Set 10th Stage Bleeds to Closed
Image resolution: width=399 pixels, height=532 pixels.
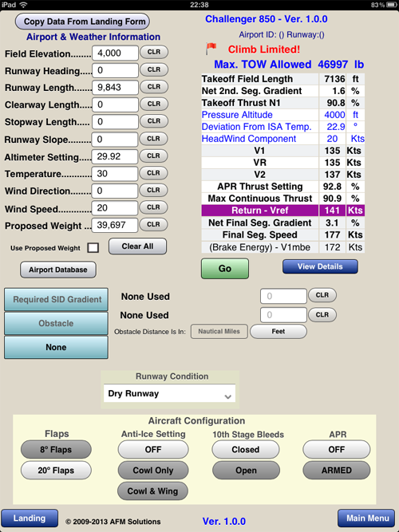tap(246, 450)
